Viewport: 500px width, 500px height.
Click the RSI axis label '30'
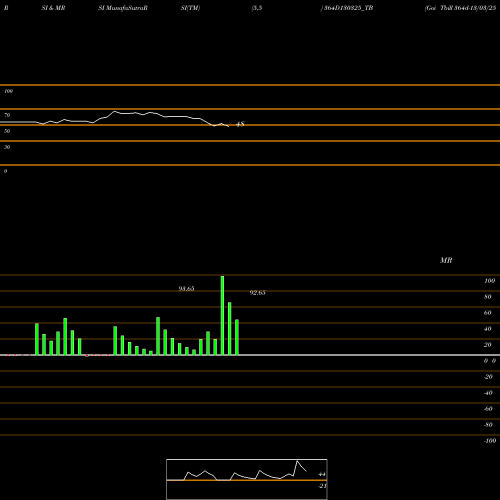(7, 147)
